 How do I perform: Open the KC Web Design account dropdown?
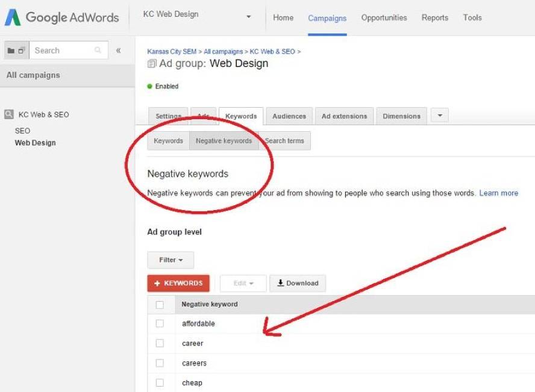pyautogui.click(x=197, y=15)
